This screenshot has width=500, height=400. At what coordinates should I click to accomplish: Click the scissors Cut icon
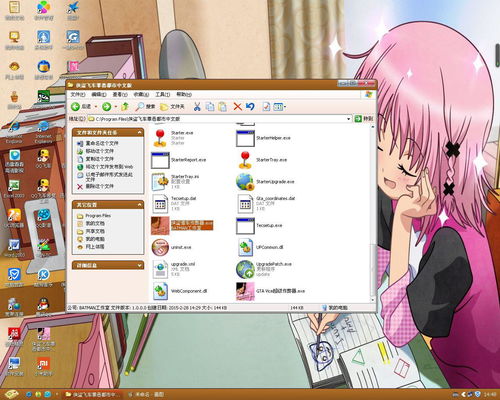click(x=197, y=107)
